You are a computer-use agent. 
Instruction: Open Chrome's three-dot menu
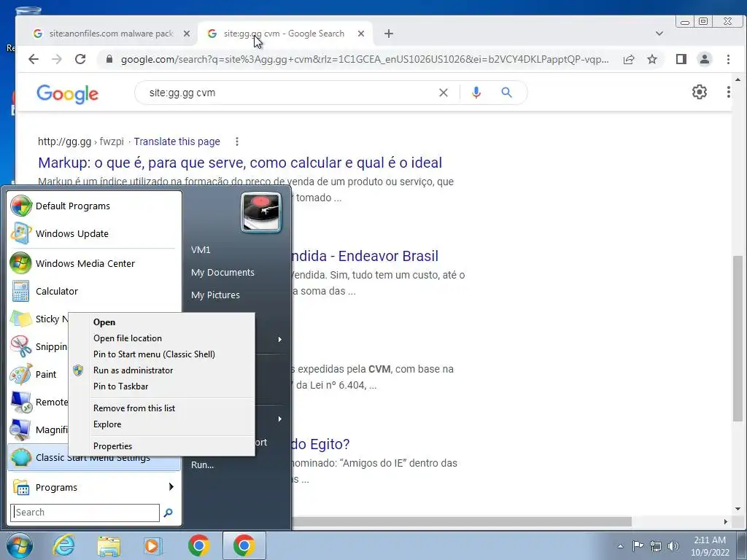pos(728,59)
